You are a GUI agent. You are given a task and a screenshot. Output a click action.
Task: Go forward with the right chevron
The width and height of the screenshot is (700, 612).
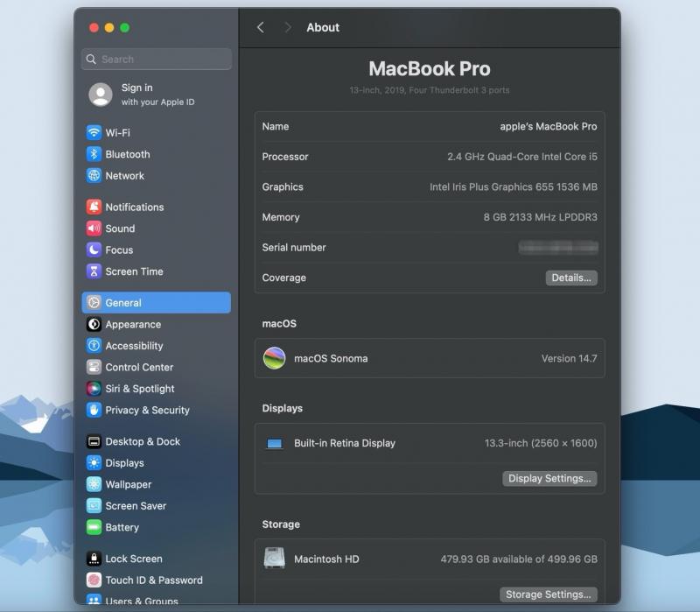click(288, 28)
